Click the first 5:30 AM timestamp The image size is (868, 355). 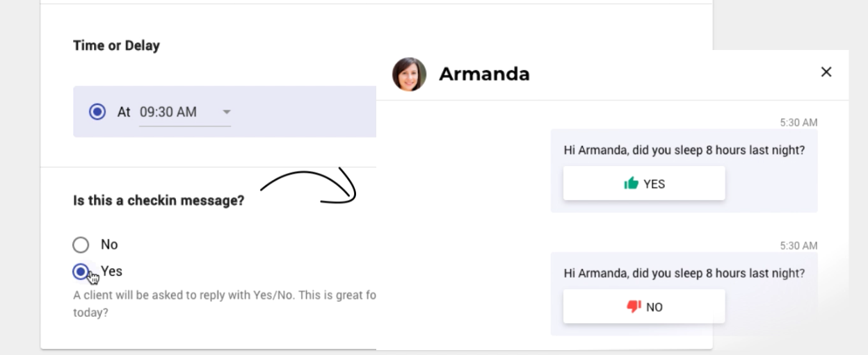(x=798, y=122)
